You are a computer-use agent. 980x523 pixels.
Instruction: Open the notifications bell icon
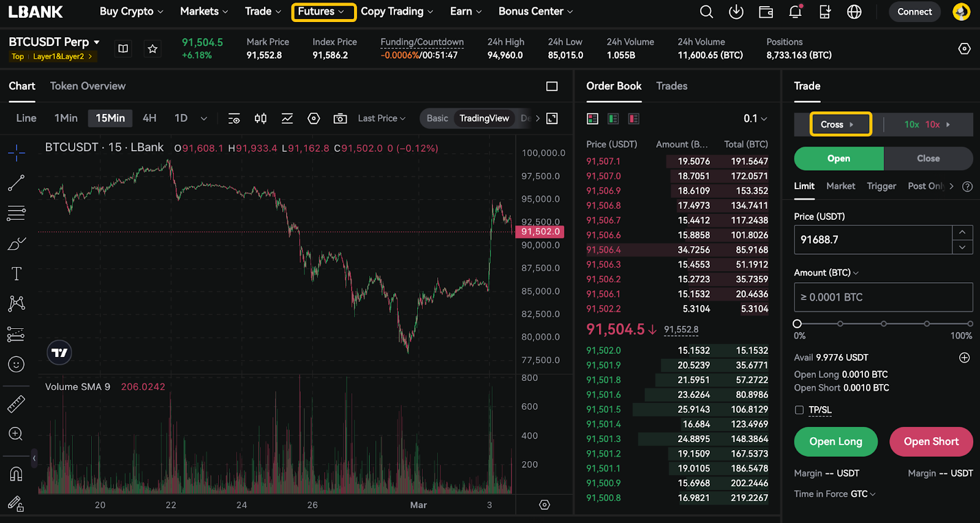[x=795, y=12]
